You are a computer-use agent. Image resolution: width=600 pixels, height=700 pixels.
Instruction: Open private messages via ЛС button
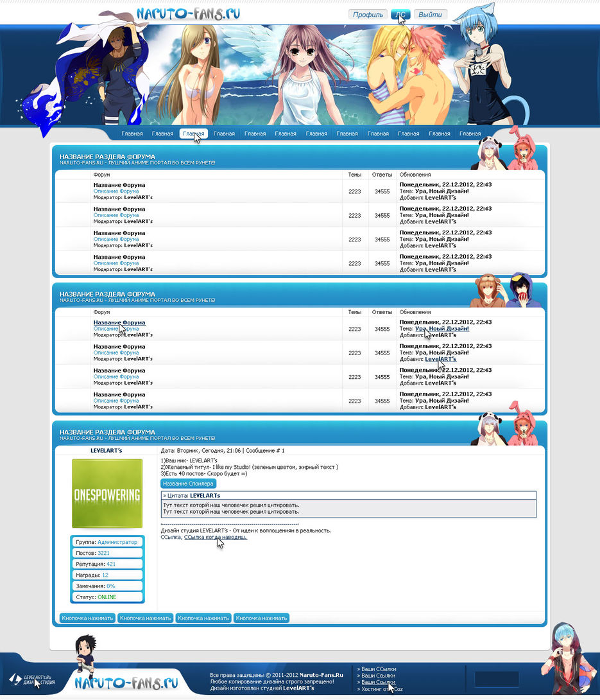tap(400, 15)
